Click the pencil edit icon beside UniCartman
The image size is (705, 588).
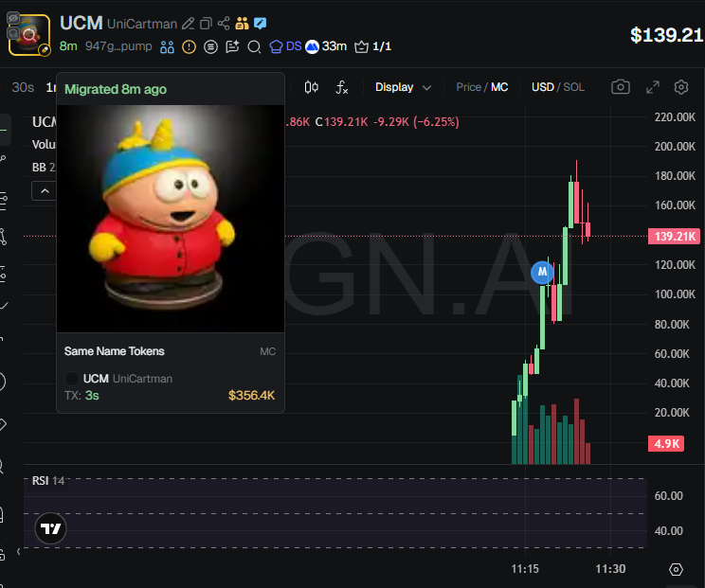point(188,24)
